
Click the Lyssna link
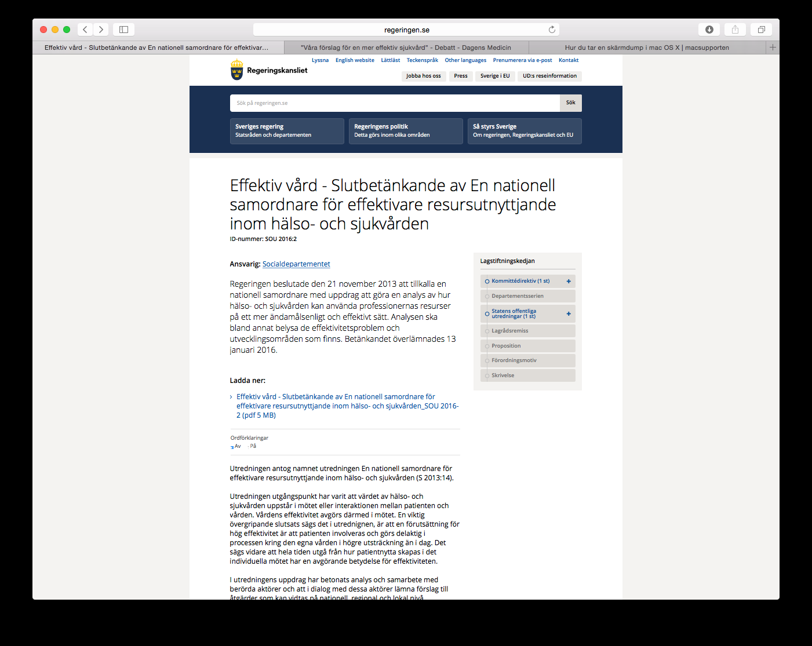(320, 60)
